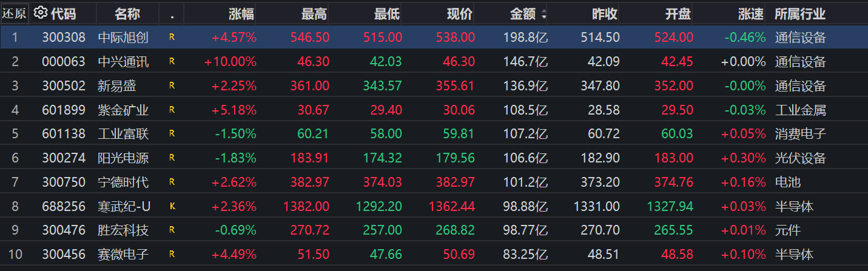
Task: Click 元件 industry for 胜宏科技
Action: (x=787, y=230)
